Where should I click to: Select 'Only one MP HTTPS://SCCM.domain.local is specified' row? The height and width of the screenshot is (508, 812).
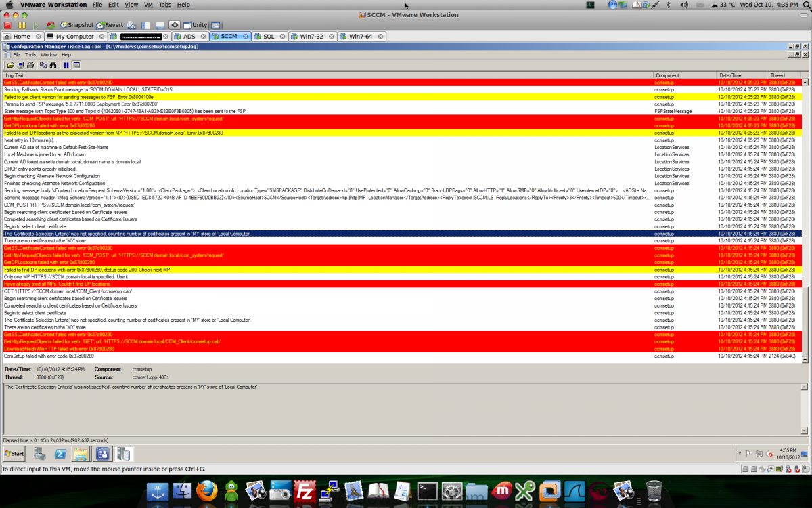[402, 276]
